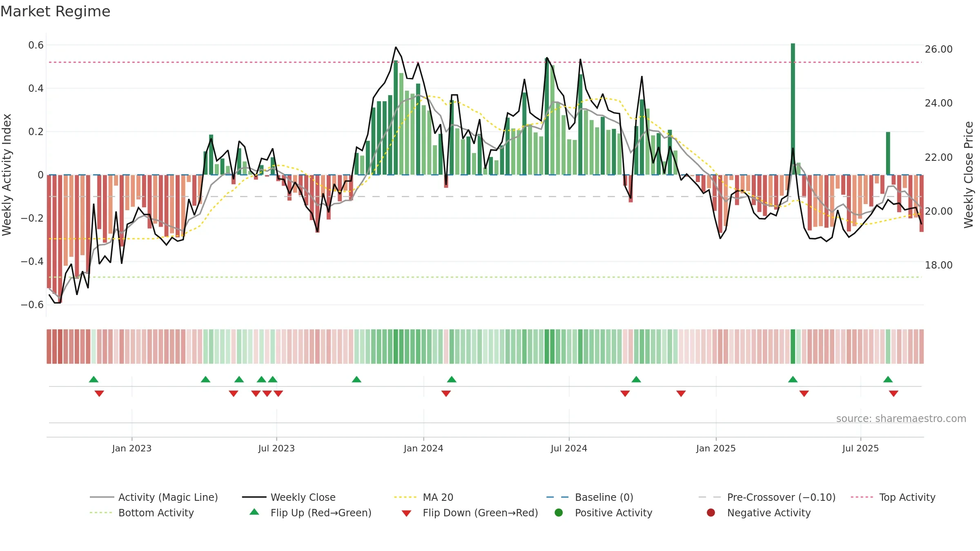Click the 26.00 price axis tick
Screen dimensions: 980x551
[939, 49]
